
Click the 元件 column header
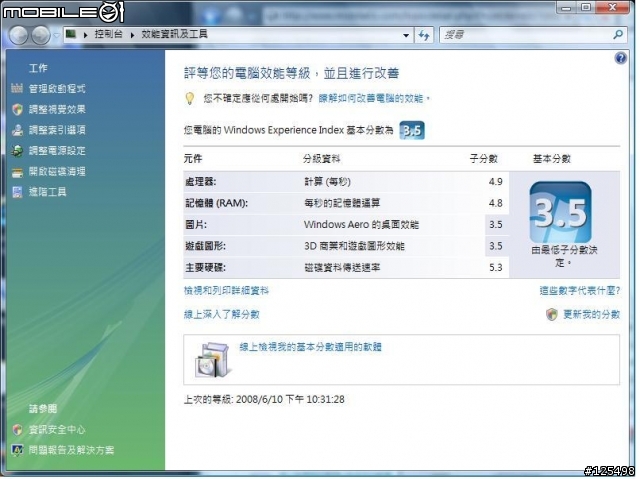pyautogui.click(x=193, y=159)
